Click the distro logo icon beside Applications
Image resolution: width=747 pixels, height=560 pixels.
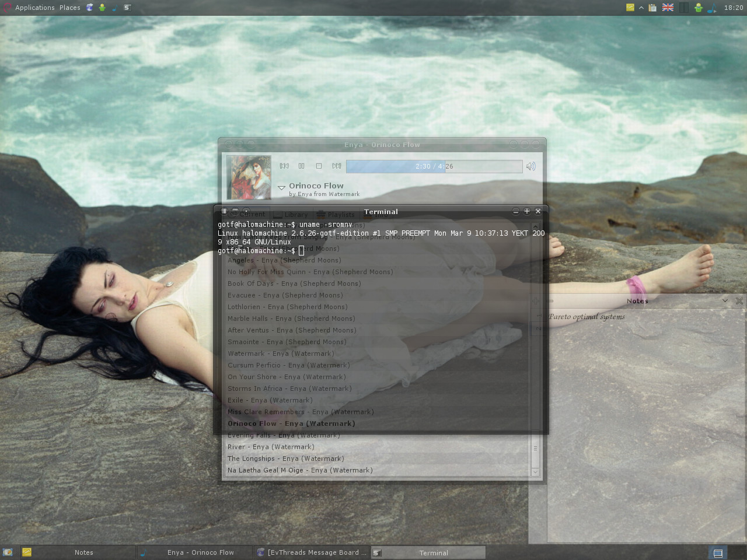pyautogui.click(x=6, y=8)
